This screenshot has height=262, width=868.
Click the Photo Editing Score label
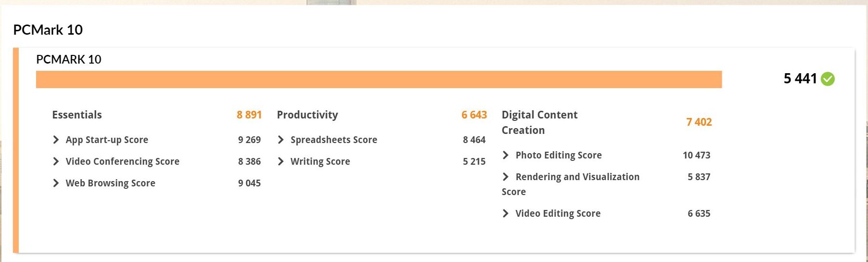click(558, 155)
